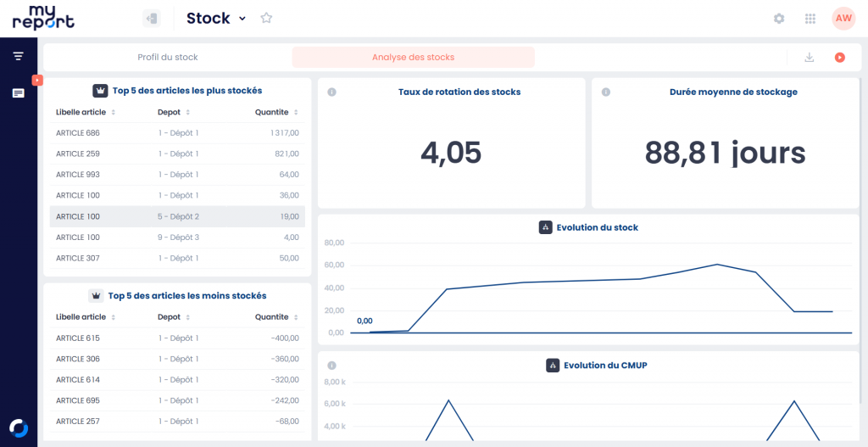This screenshot has width=868, height=447.
Task: Select the Analyse des stocks tab
Action: (413, 58)
